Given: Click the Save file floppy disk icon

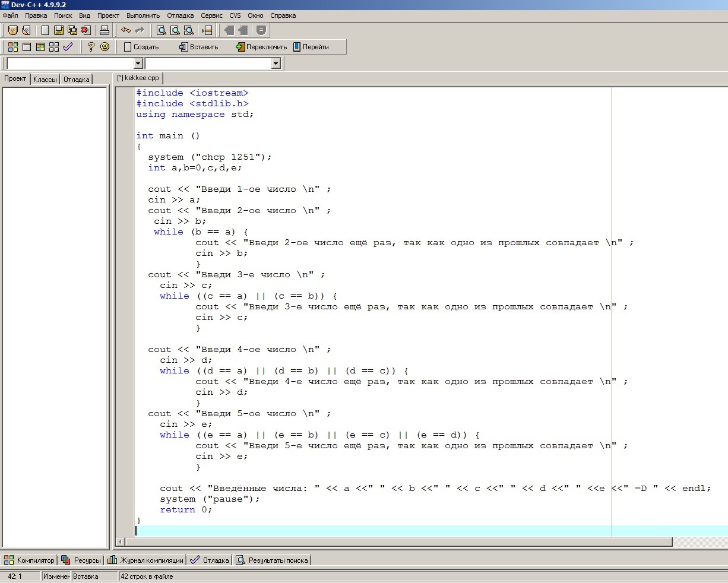Looking at the screenshot, I should [x=59, y=30].
